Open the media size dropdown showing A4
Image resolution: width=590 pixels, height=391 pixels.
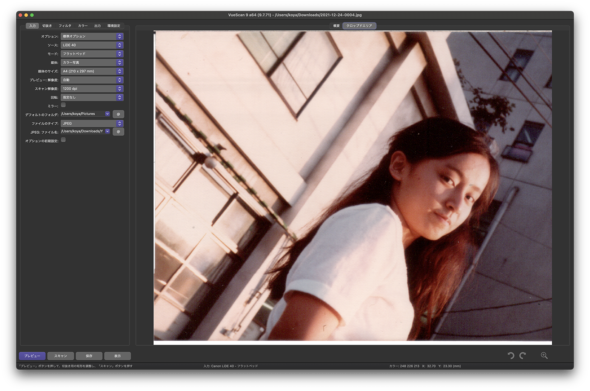[x=92, y=71]
